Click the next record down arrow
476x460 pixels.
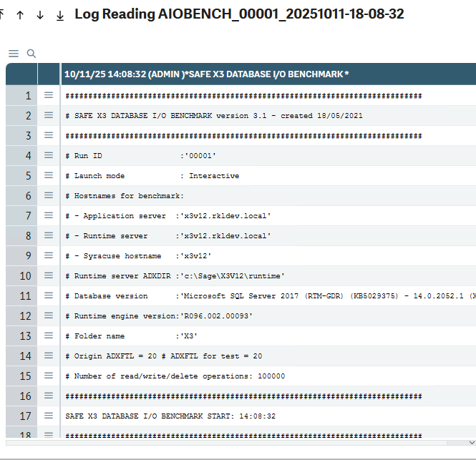pos(40,15)
